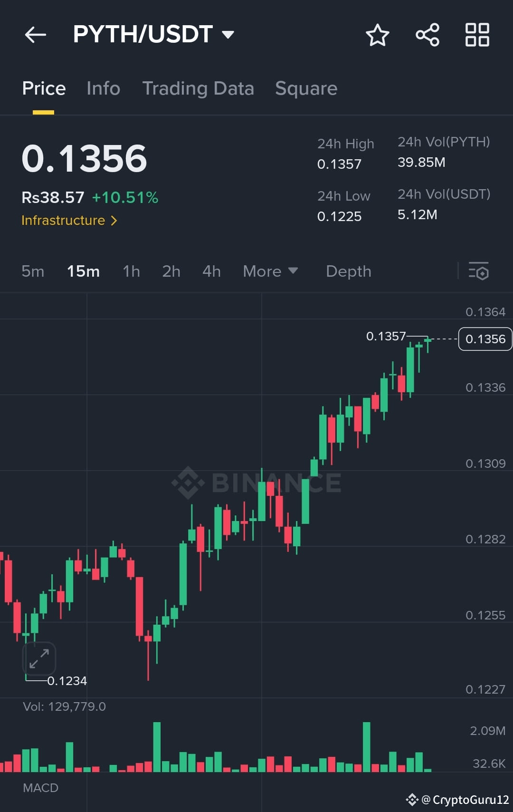513x812 pixels.
Task: Open the Depth view
Action: point(348,271)
